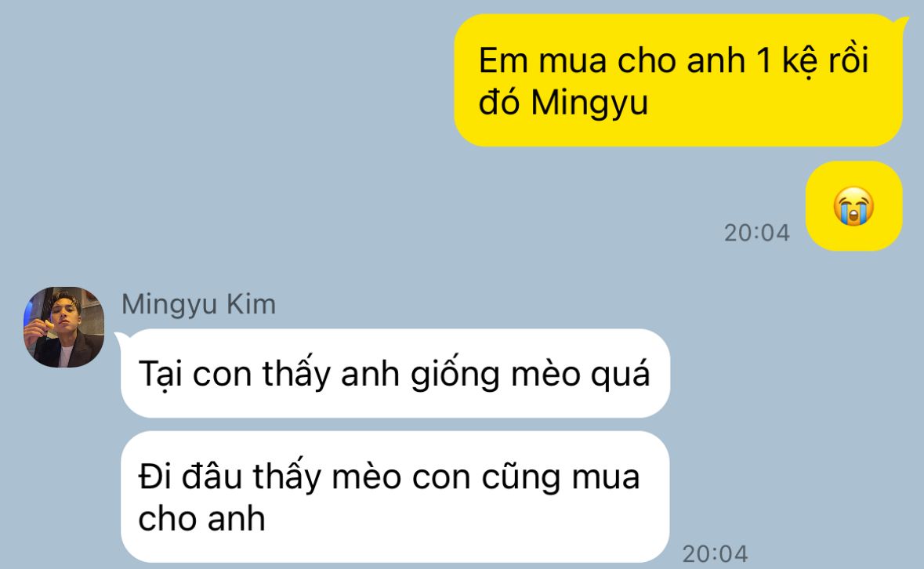Click the number "1" in the yellow message
This screenshot has height=569, width=924.
pyautogui.click(x=763, y=60)
